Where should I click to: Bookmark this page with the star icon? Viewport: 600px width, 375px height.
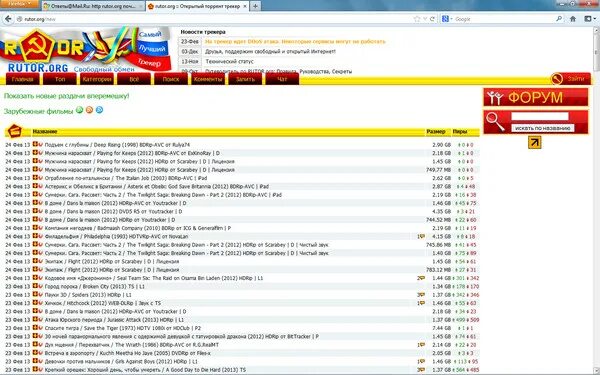click(417, 19)
